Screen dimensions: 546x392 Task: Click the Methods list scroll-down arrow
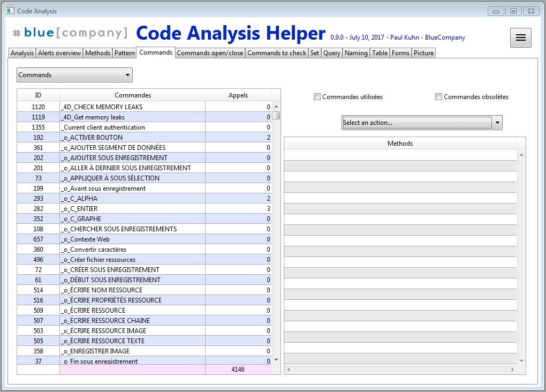point(521,361)
